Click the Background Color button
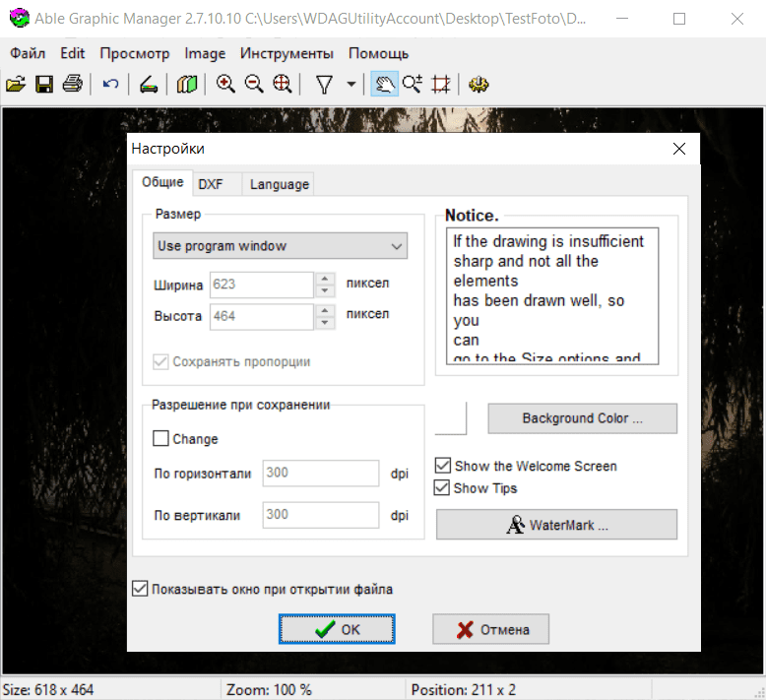The height and width of the screenshot is (700, 766). tap(582, 418)
